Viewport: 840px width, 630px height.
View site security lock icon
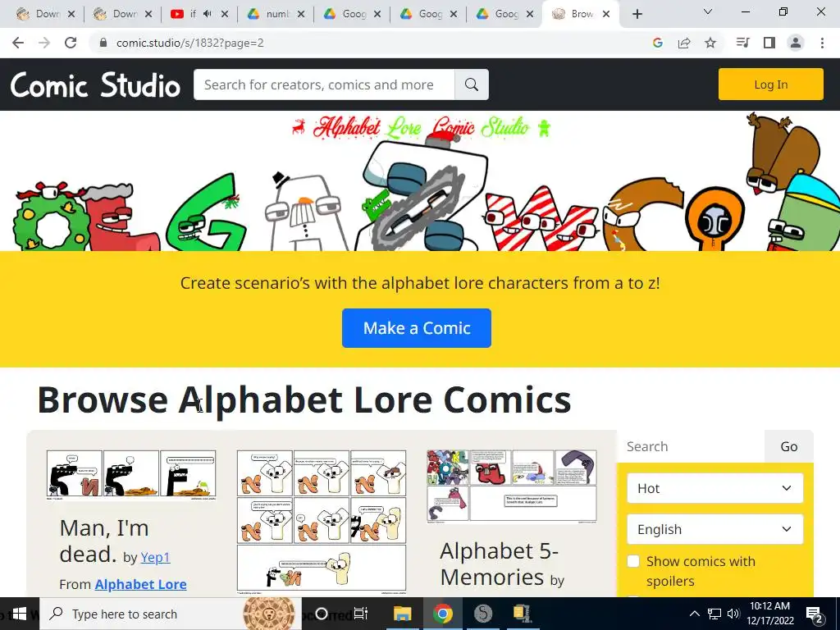[x=103, y=43]
